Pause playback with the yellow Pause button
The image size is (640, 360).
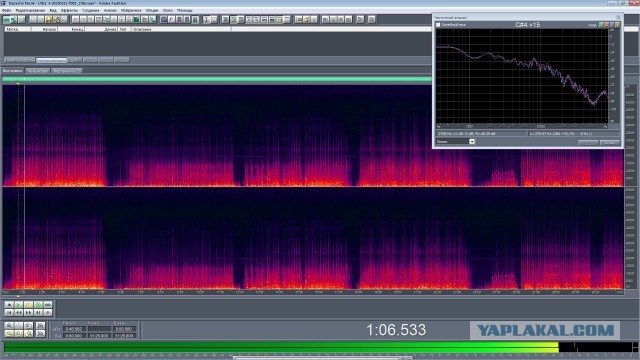coord(28,304)
